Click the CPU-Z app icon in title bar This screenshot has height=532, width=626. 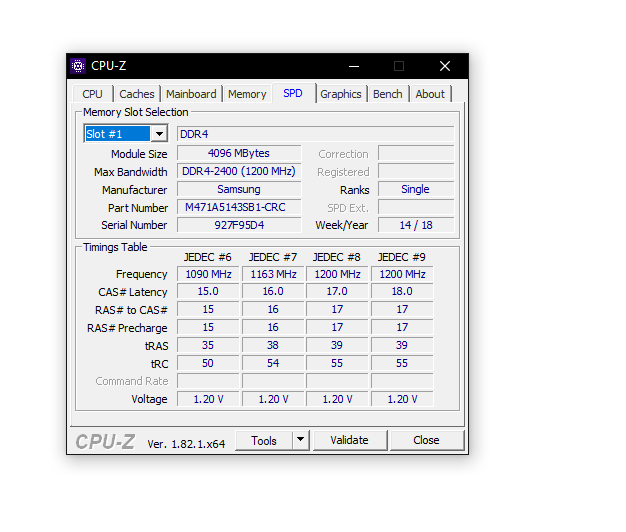pos(78,66)
